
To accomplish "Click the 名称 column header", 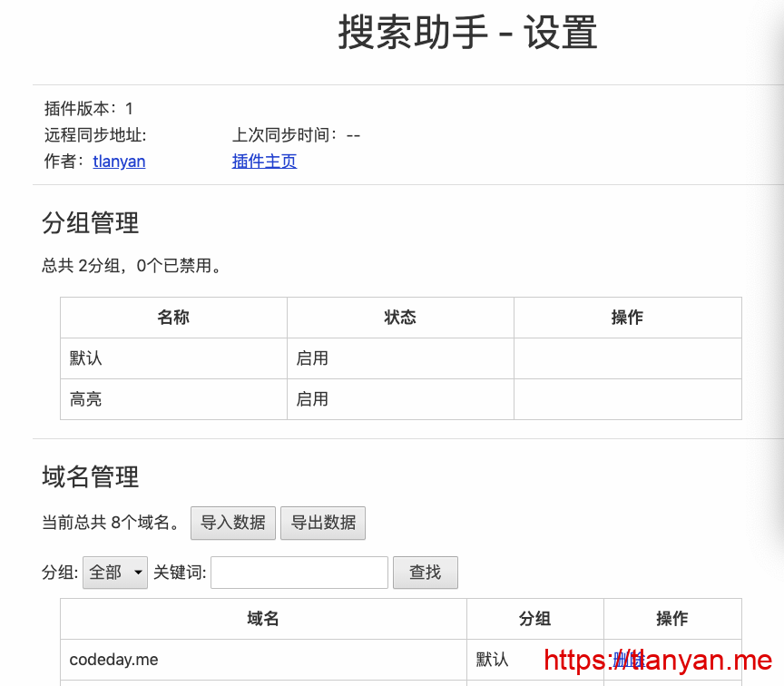I will 173,318.
